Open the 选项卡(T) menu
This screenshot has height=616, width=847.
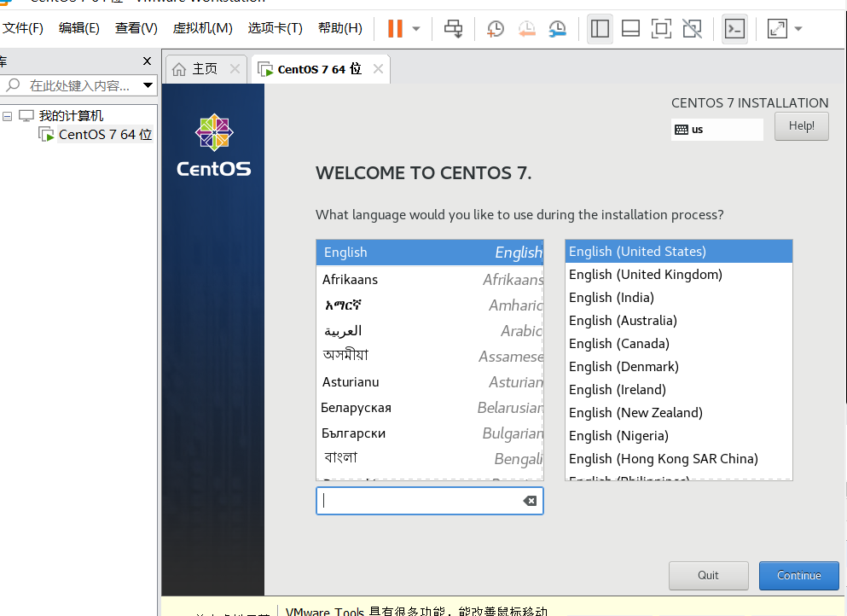(275, 28)
